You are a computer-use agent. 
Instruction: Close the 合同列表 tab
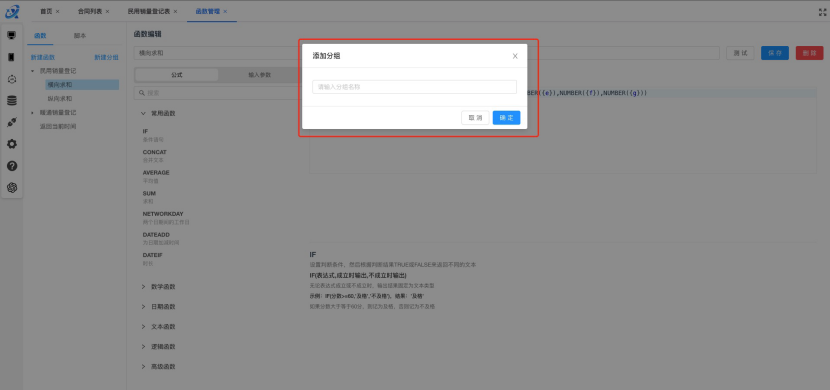click(x=107, y=11)
